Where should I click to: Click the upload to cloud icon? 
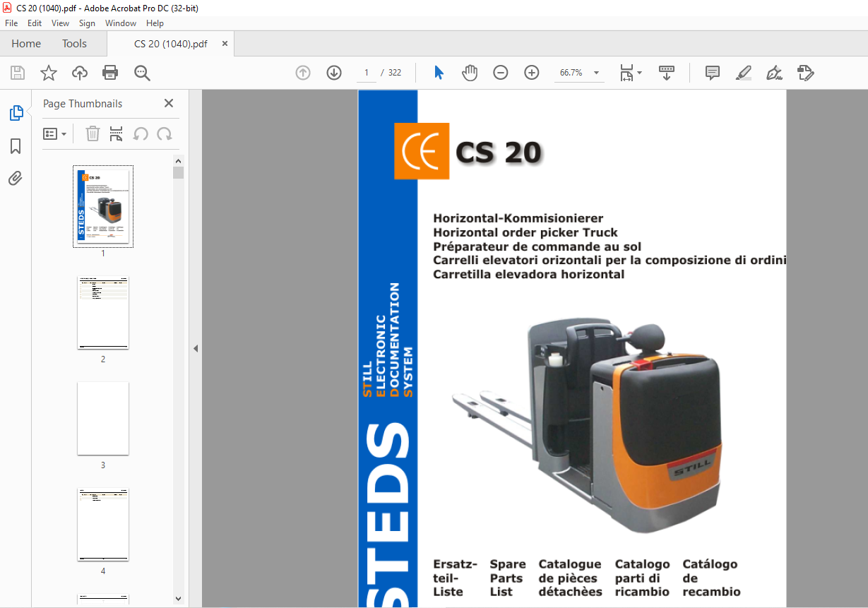click(80, 73)
